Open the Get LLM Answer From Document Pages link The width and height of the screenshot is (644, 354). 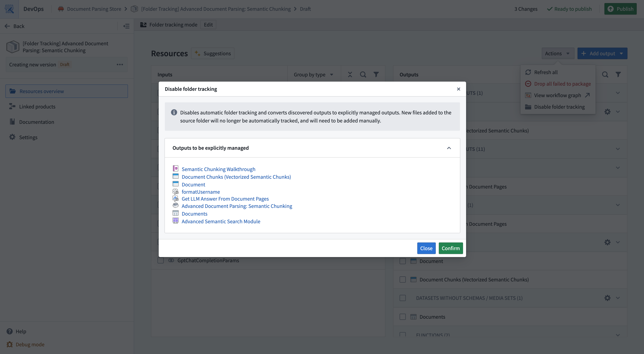pyautogui.click(x=225, y=199)
